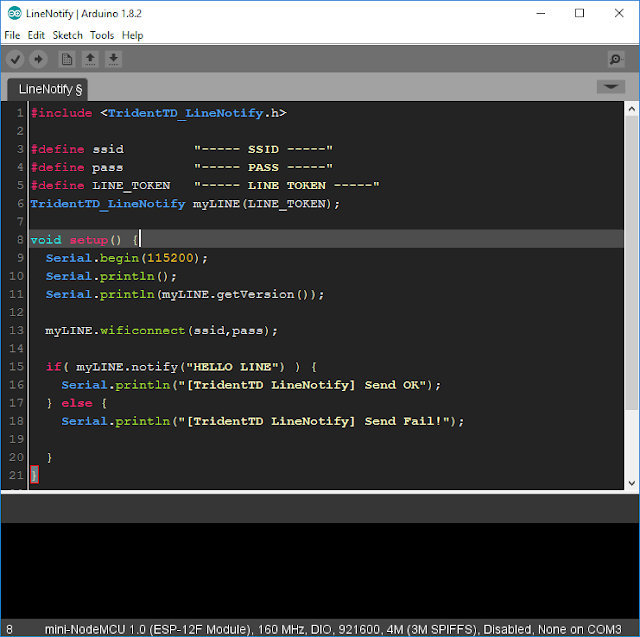
Task: Click the TridentTD_LineNotify myLINE declaration line
Action: [x=185, y=204]
